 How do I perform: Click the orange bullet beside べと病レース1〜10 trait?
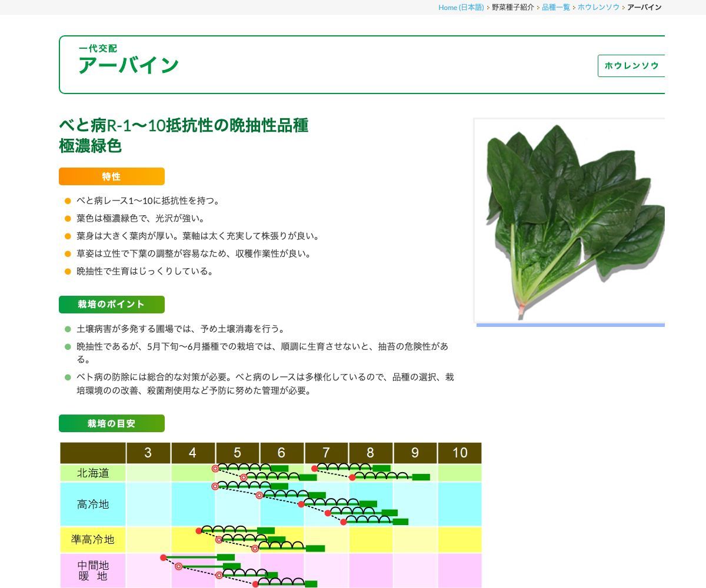[66, 201]
